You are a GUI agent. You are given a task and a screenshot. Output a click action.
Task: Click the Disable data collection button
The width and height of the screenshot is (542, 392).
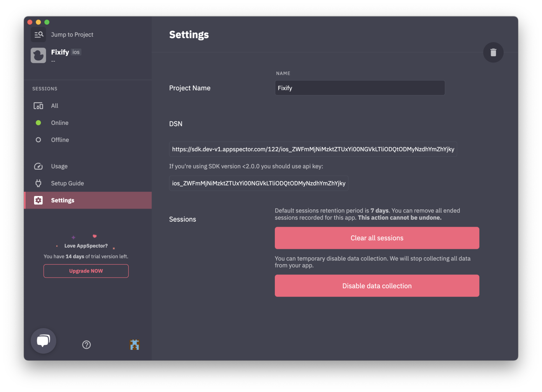(x=377, y=286)
